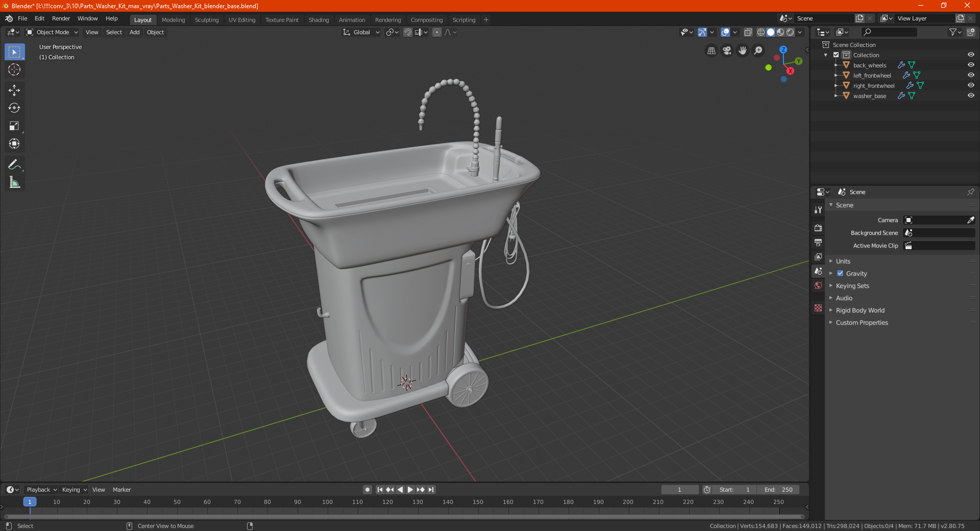Screen dimensions: 980x531
Task: Open Object Mode dropdown
Action: 52,32
